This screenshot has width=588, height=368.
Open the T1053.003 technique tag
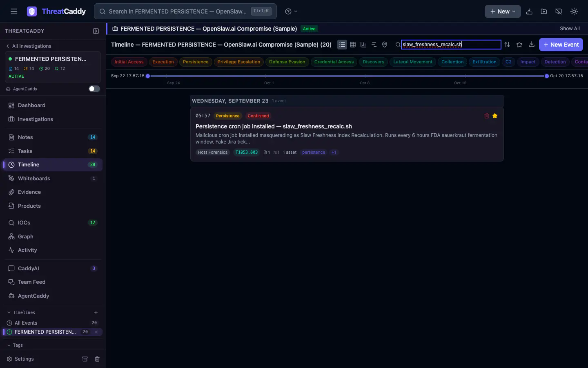click(x=247, y=153)
